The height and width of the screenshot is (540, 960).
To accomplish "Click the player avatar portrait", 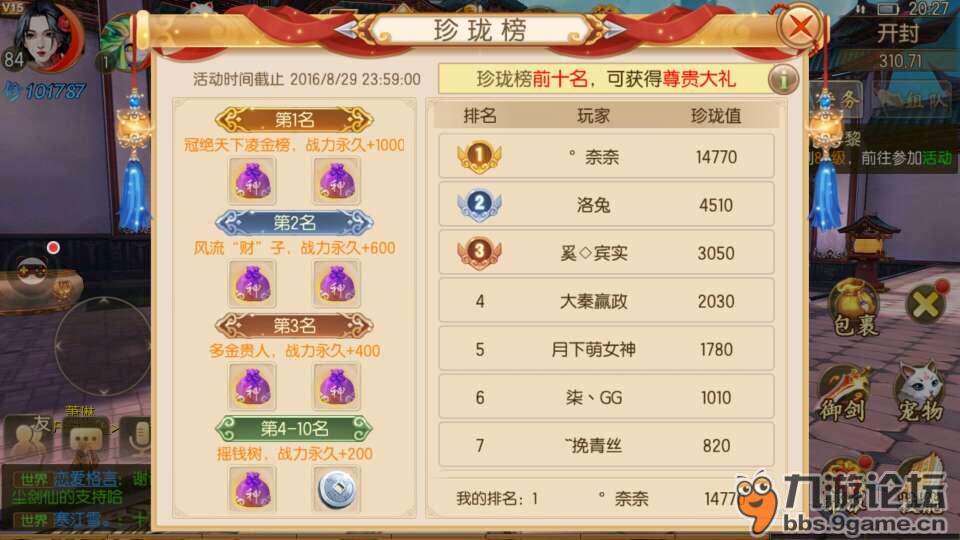I will point(44,35).
